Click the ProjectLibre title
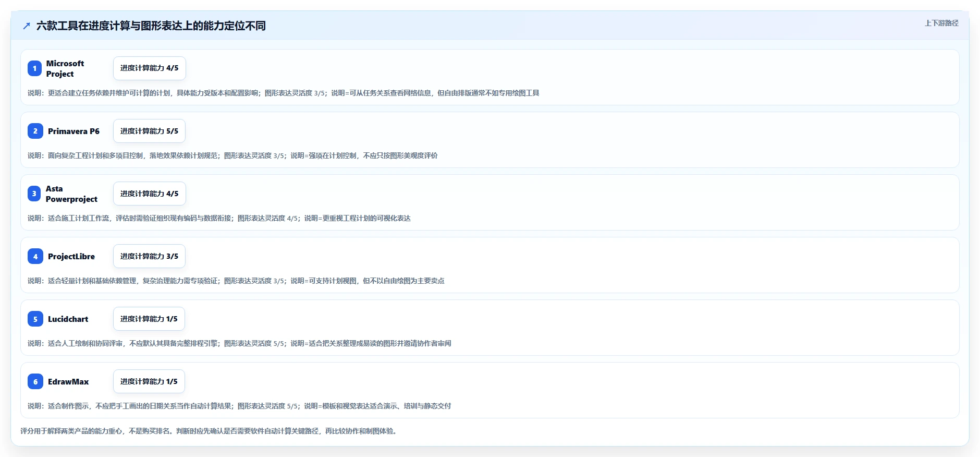 tap(71, 256)
